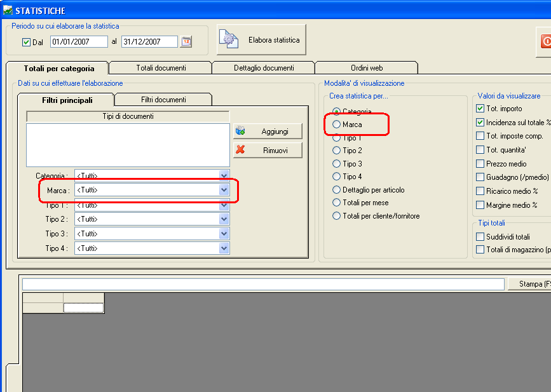The width and height of the screenshot is (551, 392).
Task: Open the Tipo 1 filter dropdown
Action: coord(224,205)
